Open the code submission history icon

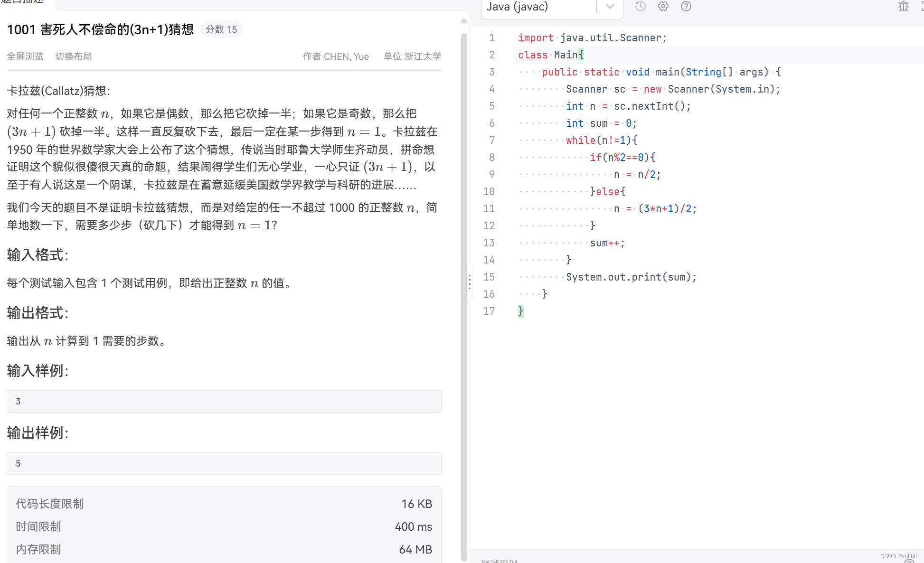click(640, 7)
